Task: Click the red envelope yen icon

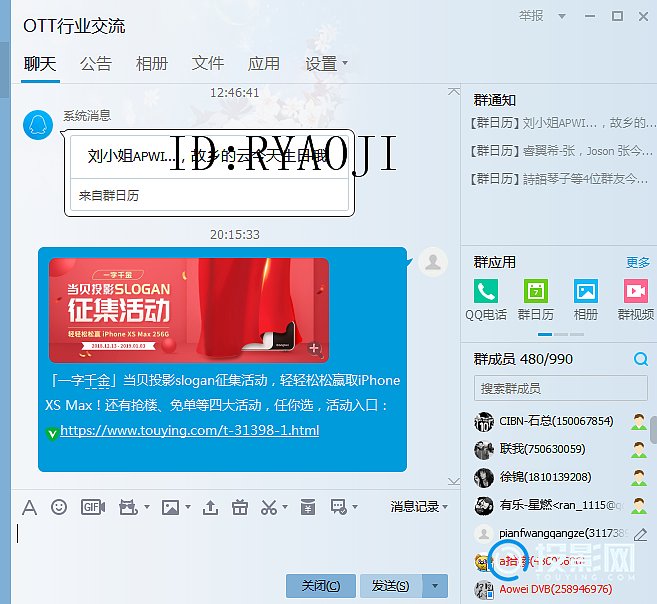Action: (308, 507)
